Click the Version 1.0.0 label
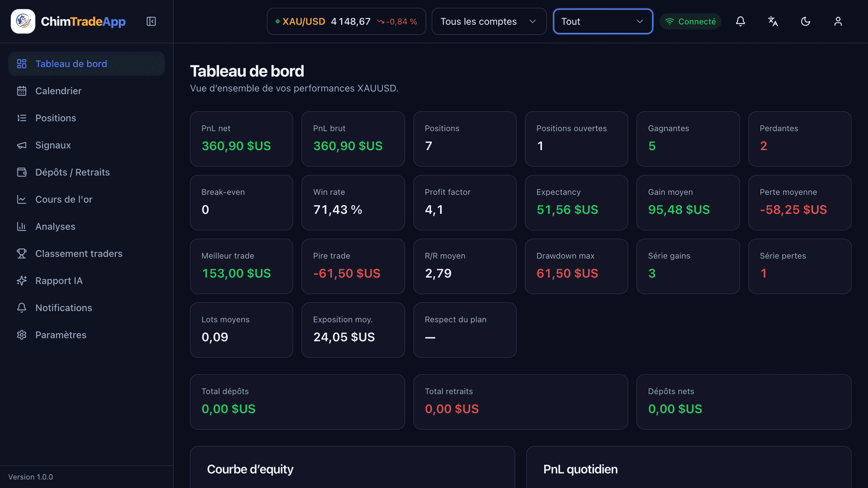The height and width of the screenshot is (488, 868). coord(30,477)
